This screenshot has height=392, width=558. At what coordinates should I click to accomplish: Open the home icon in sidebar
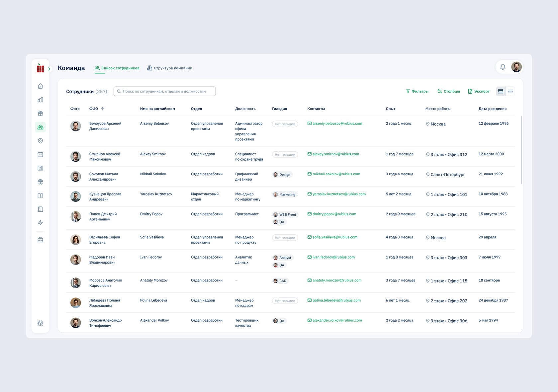click(40, 86)
